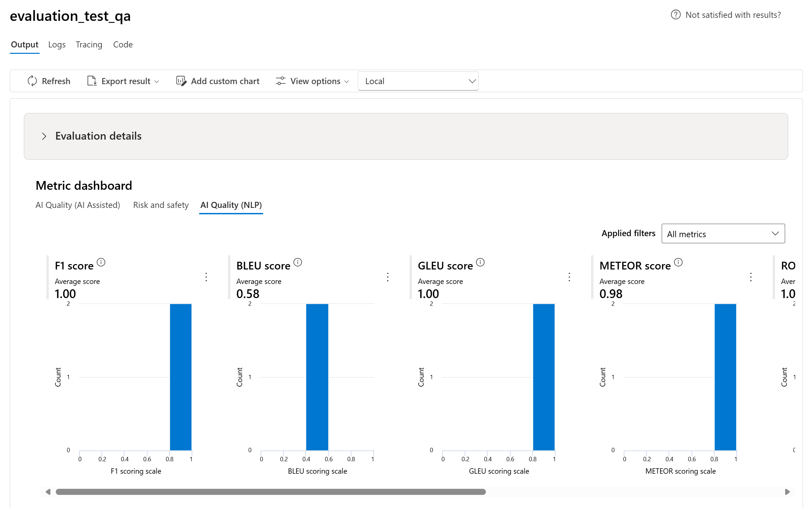Viewport: 812px width, 508px height.
Task: Open the F1 score chart more options menu
Action: coord(206,277)
